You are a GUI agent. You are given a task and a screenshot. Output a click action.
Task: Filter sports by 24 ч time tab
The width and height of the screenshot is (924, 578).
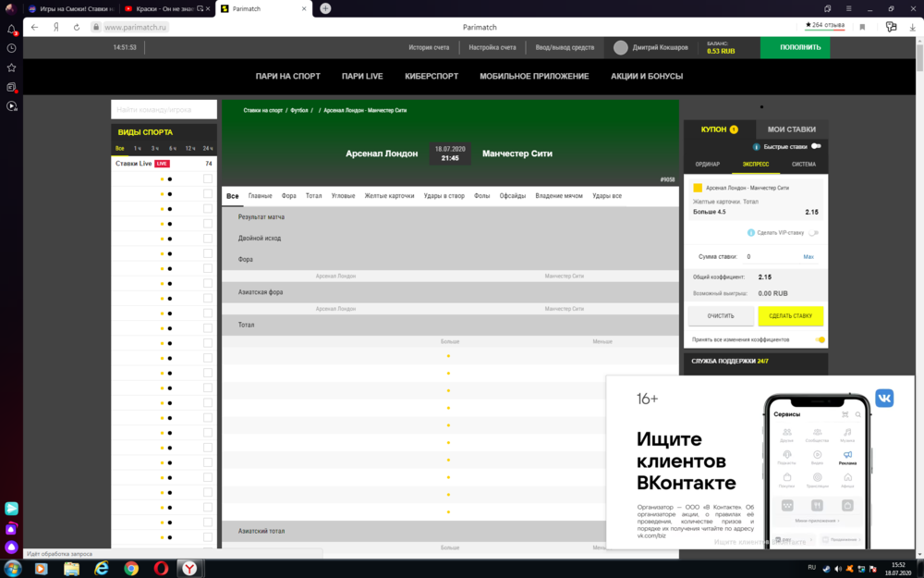pos(207,149)
